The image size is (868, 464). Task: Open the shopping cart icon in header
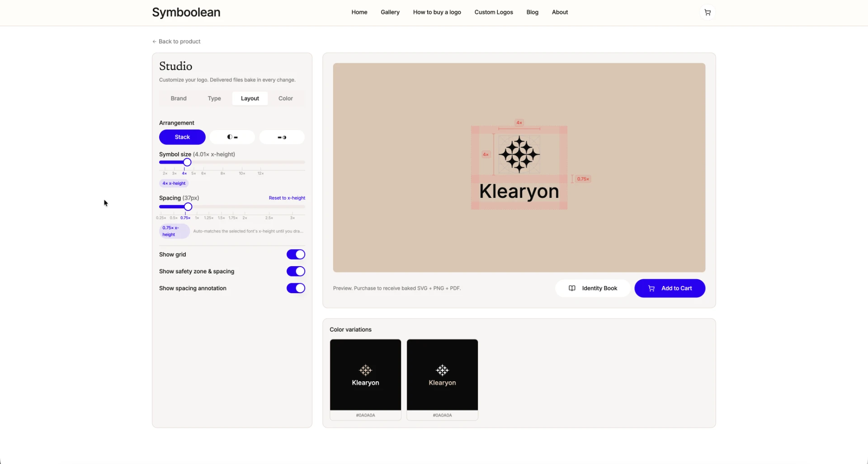click(x=708, y=12)
